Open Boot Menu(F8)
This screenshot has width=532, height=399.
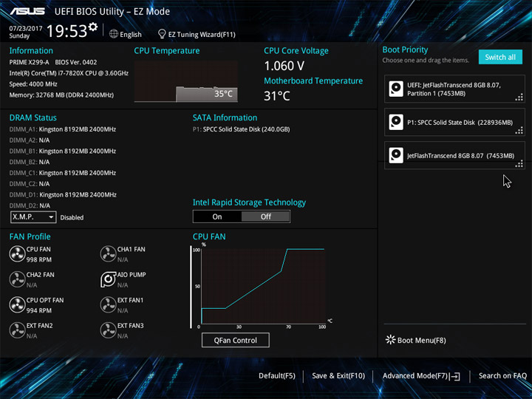pos(415,340)
